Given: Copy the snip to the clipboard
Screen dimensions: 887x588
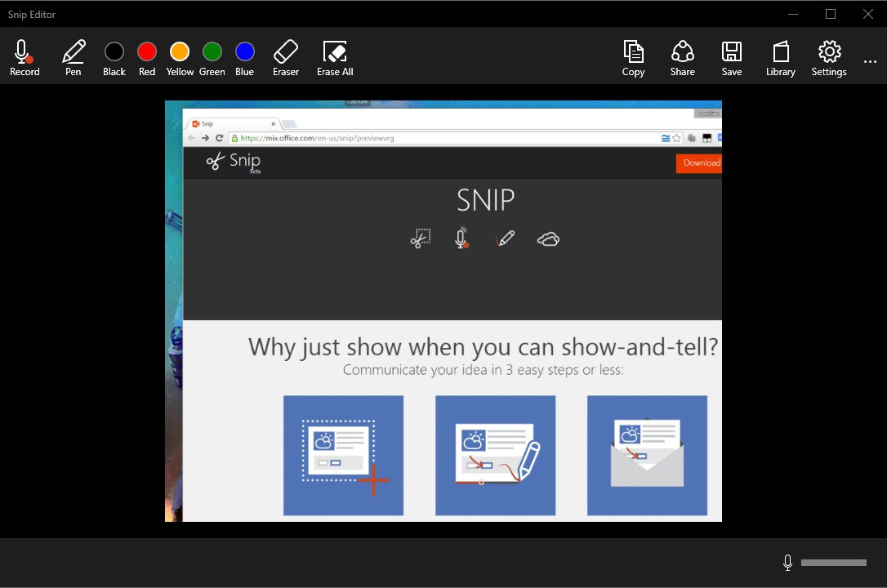Looking at the screenshot, I should tap(633, 57).
